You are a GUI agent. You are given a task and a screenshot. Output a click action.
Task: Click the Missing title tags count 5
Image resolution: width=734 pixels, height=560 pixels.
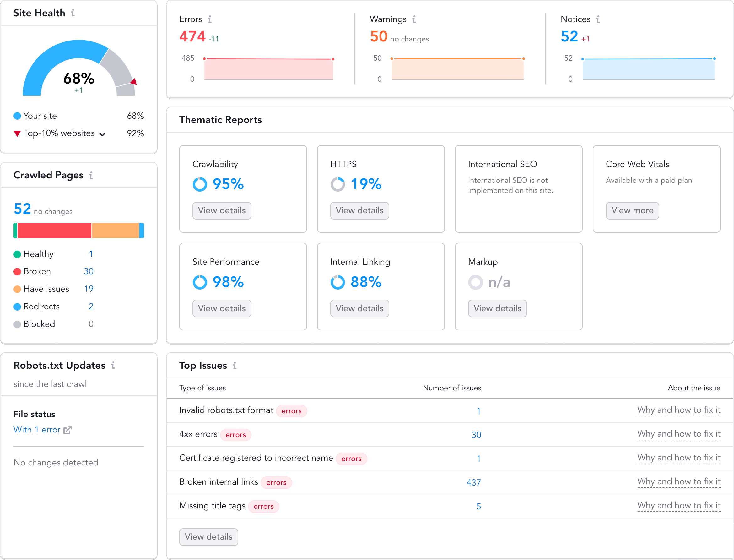(x=478, y=507)
